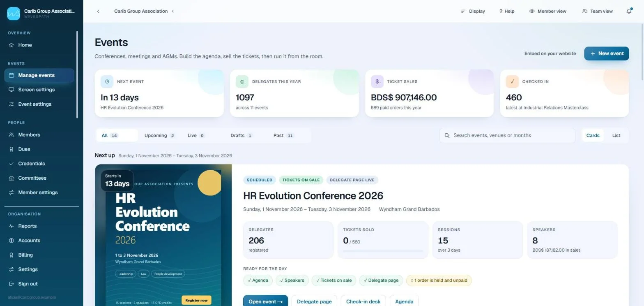Click the HR Evolution Conference poster thumbnail
Image resolution: width=644 pixels, height=306 pixels.
click(163, 235)
